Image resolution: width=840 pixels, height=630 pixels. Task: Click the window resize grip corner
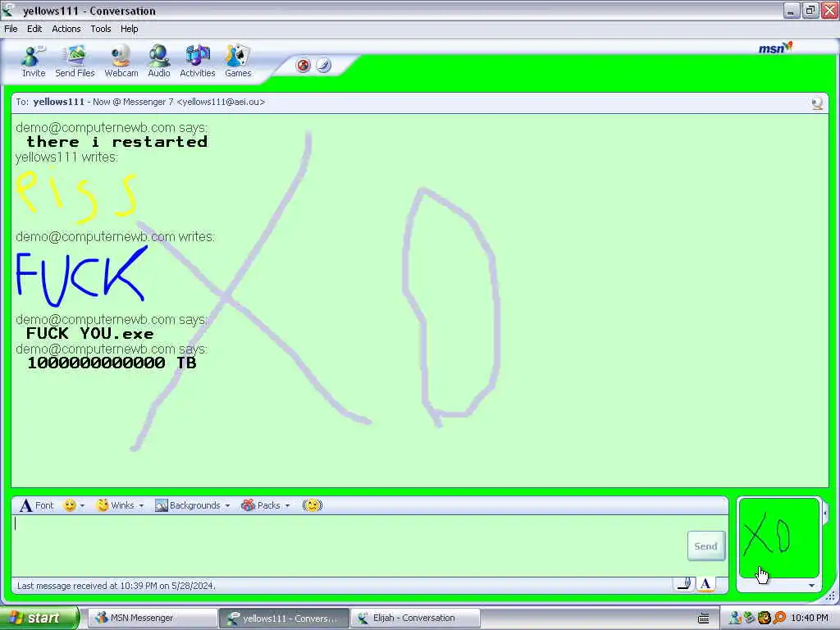(830, 595)
